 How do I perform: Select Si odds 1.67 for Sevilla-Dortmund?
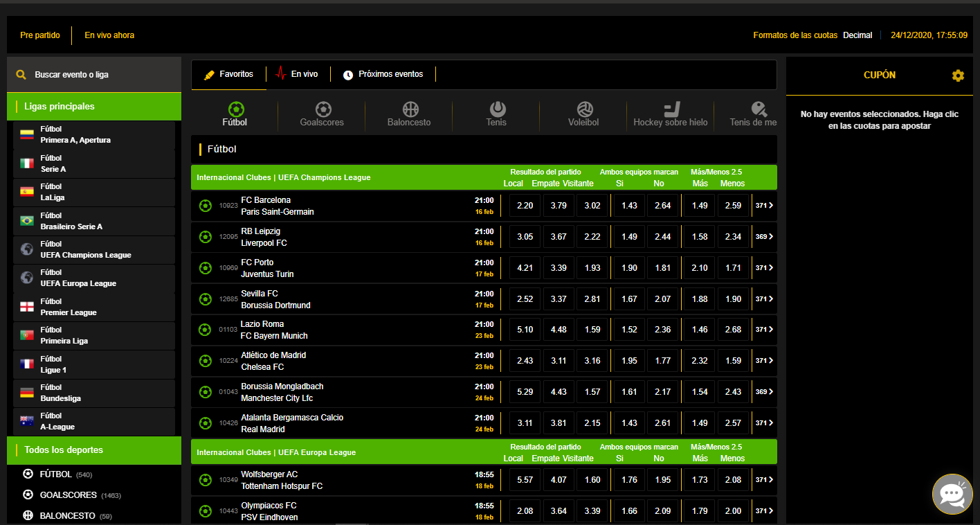tap(629, 299)
